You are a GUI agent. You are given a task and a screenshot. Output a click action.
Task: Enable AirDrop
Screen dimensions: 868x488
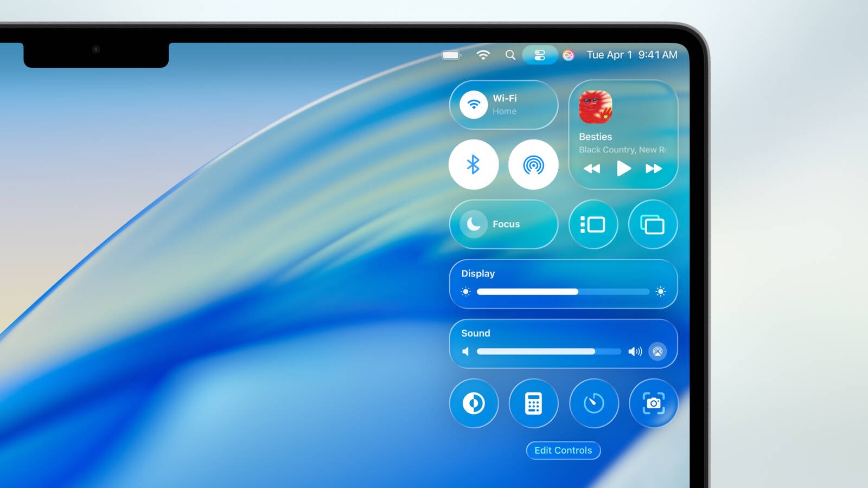click(534, 165)
